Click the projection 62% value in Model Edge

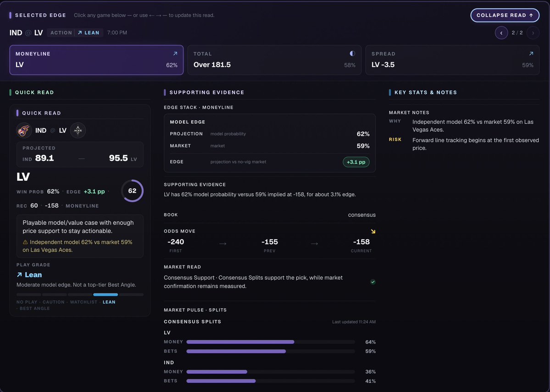(x=363, y=134)
